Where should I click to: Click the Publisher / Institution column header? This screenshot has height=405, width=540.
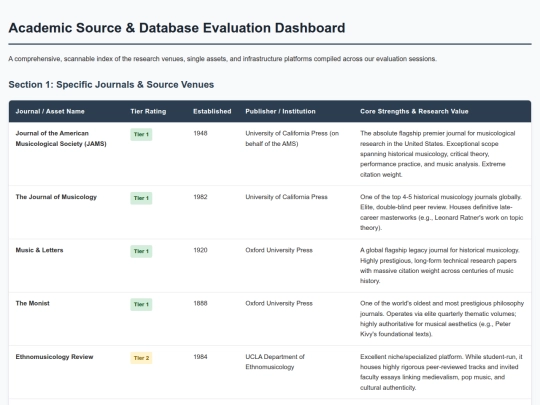pyautogui.click(x=280, y=111)
